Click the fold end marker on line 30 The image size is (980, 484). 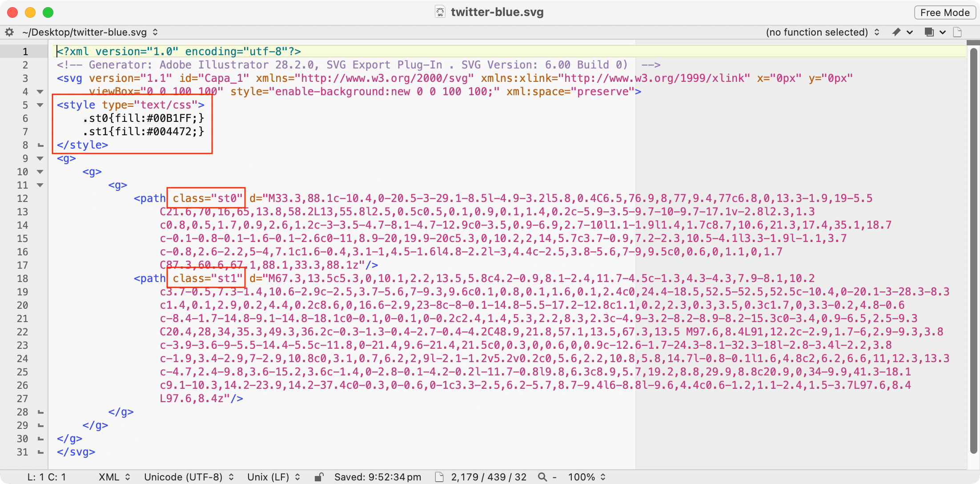pyautogui.click(x=40, y=439)
